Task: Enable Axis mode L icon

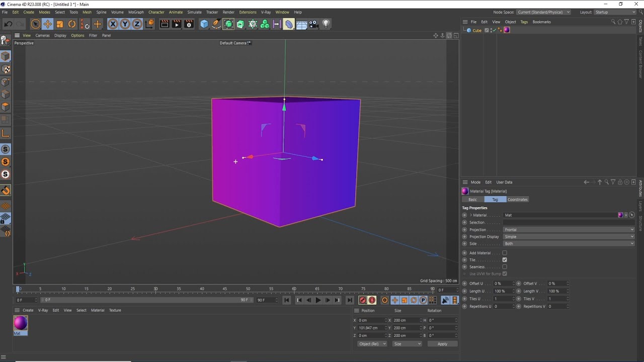Action: pyautogui.click(x=6, y=133)
